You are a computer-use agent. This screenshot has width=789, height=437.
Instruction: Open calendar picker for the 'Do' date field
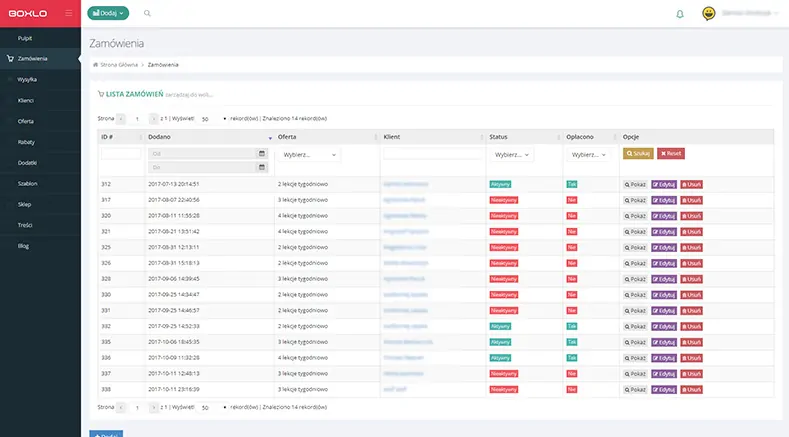point(262,166)
